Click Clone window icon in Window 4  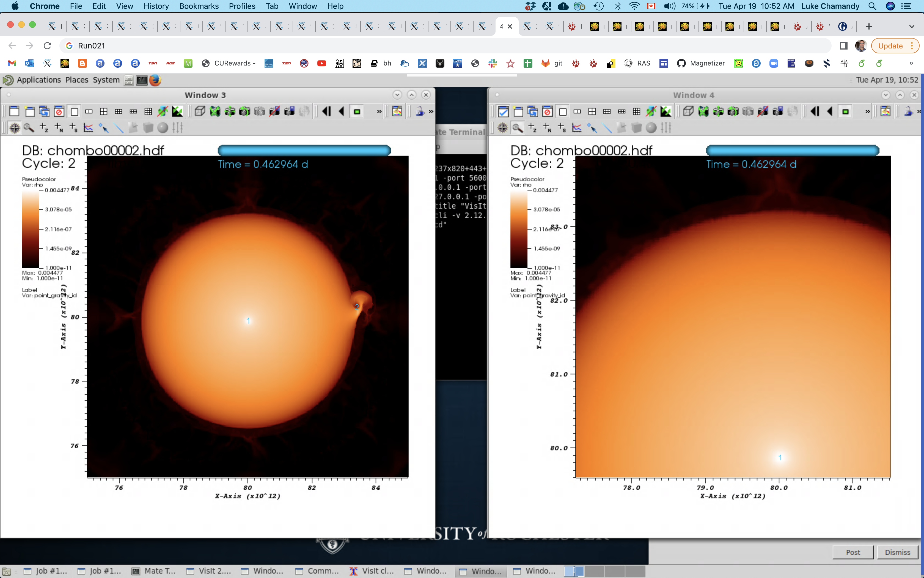point(533,112)
